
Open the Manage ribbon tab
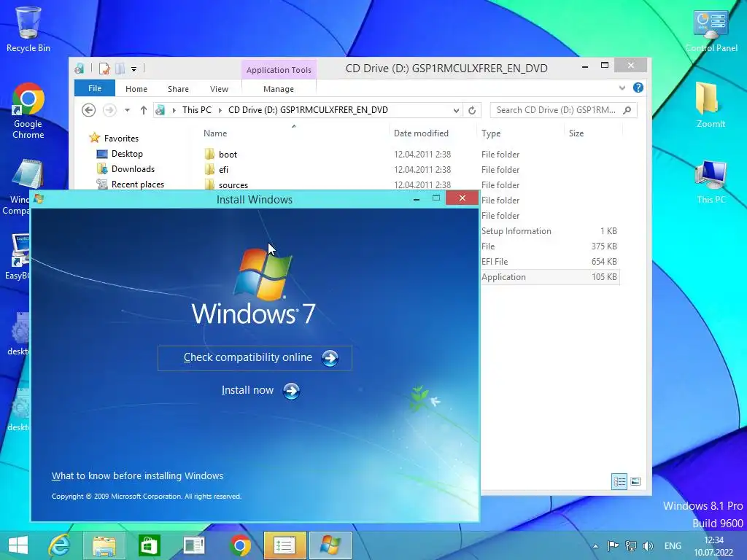(279, 89)
